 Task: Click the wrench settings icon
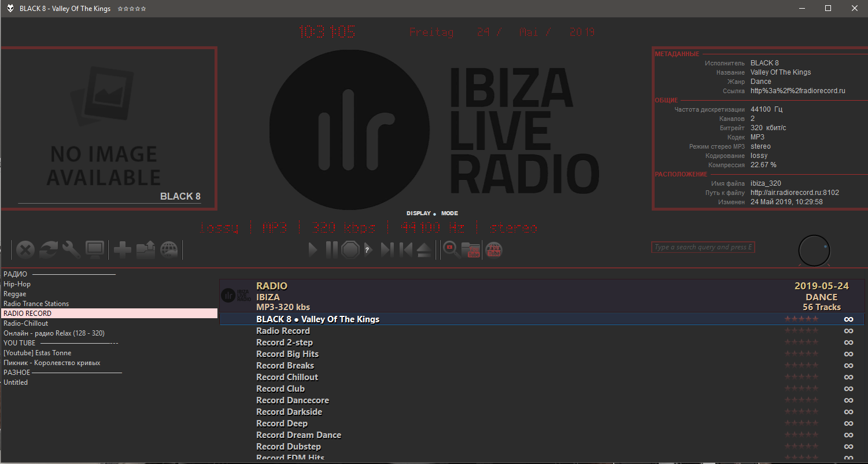[x=71, y=249]
